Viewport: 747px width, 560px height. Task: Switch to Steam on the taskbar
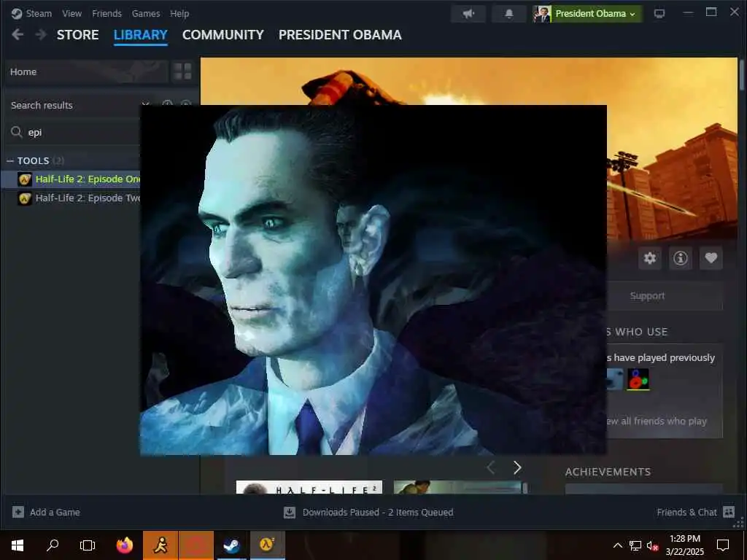click(x=231, y=545)
